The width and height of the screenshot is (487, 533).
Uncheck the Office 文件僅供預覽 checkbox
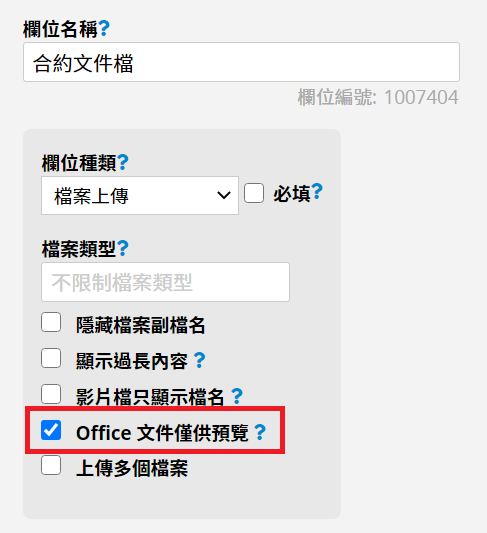(x=51, y=430)
